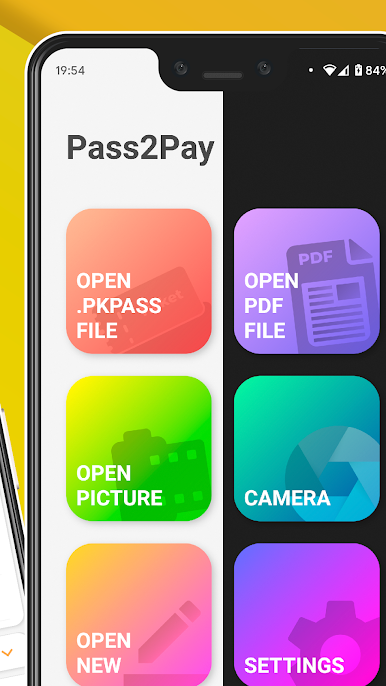Tap the Pass2Pay app title

[140, 149]
